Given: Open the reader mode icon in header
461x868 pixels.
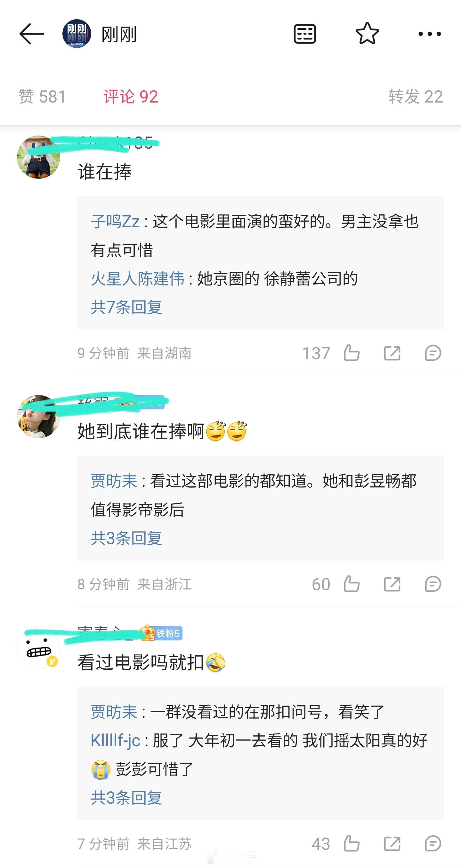Looking at the screenshot, I should tap(305, 34).
